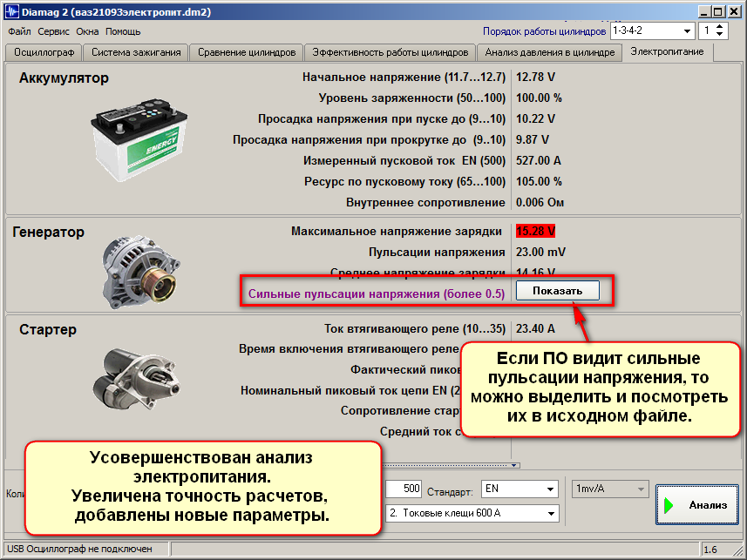The width and height of the screenshot is (747, 560).
Task: Open the 1mv/A sensitivity dropdown
Action: point(610,489)
